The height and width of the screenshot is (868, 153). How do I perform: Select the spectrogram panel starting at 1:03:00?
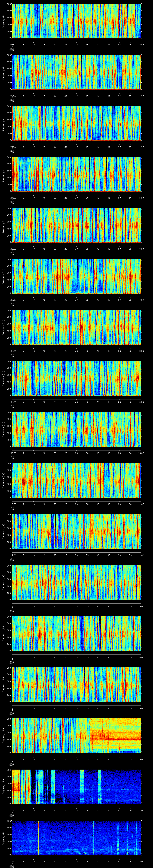(x=76, y=123)
